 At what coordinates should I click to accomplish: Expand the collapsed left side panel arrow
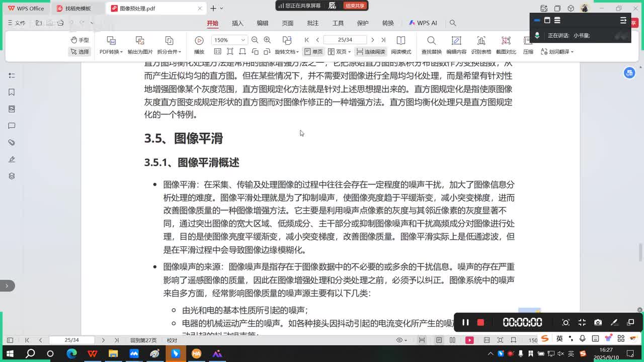(x=7, y=286)
